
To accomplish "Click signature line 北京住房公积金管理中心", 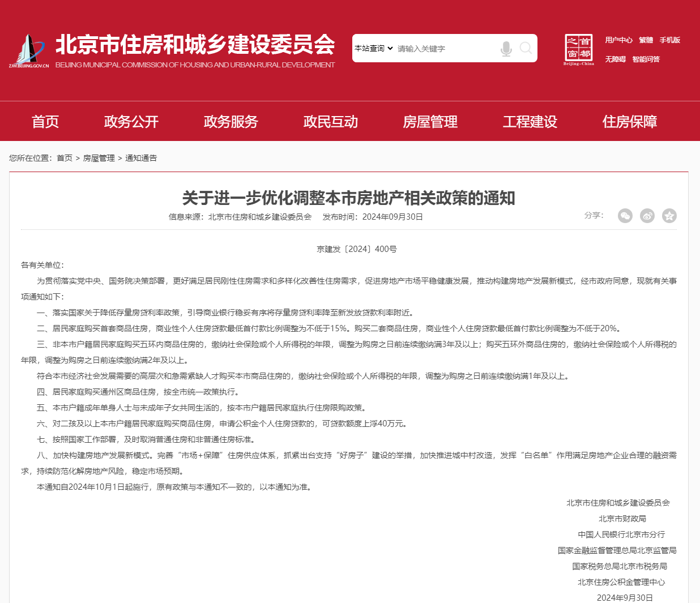I will (621, 582).
